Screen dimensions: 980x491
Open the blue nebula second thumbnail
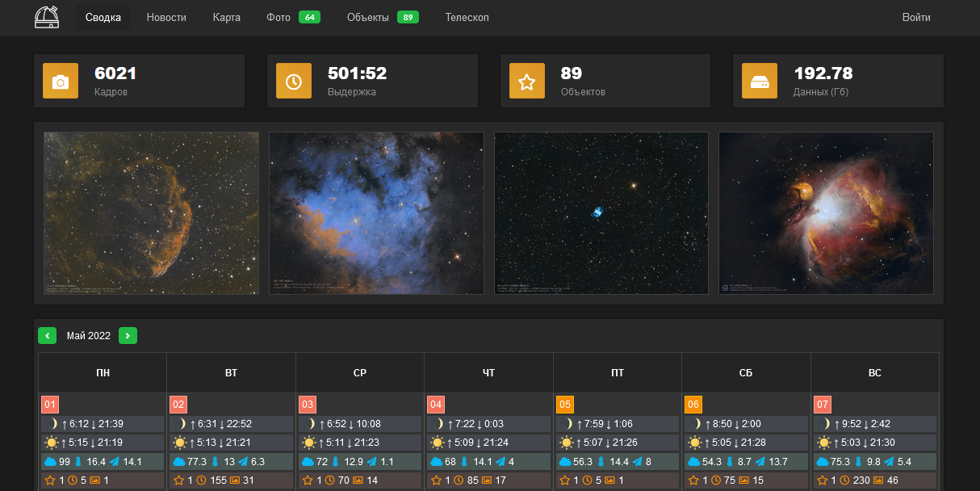pyautogui.click(x=376, y=213)
